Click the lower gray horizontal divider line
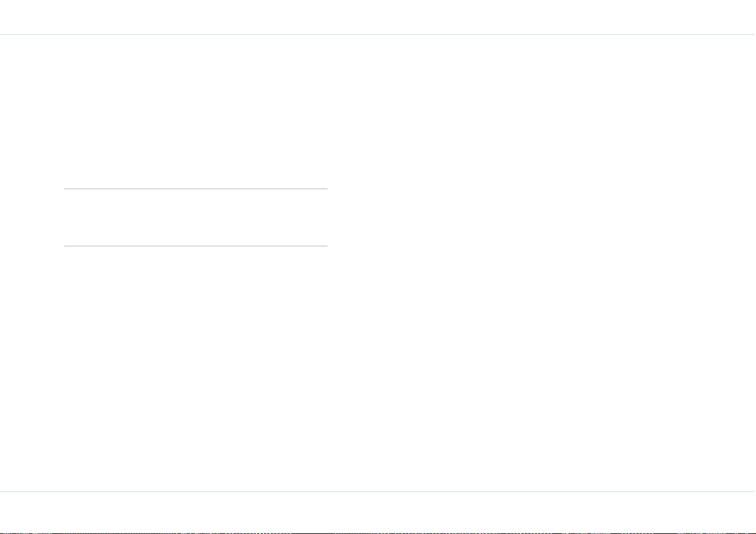This screenshot has height=534, width=756. [x=196, y=246]
